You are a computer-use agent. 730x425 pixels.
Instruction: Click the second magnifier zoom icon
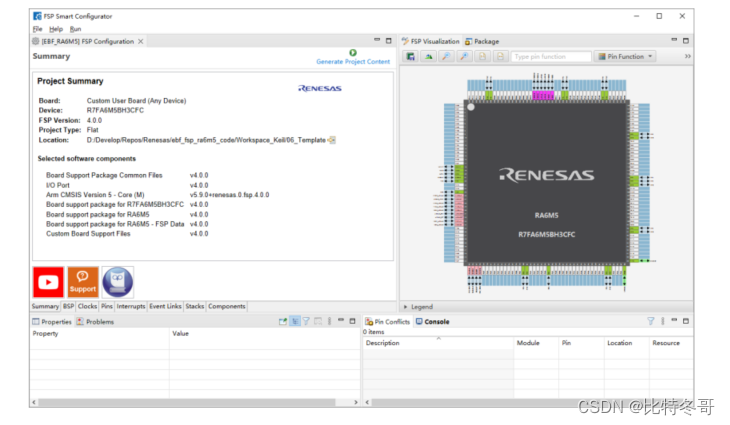coord(464,57)
